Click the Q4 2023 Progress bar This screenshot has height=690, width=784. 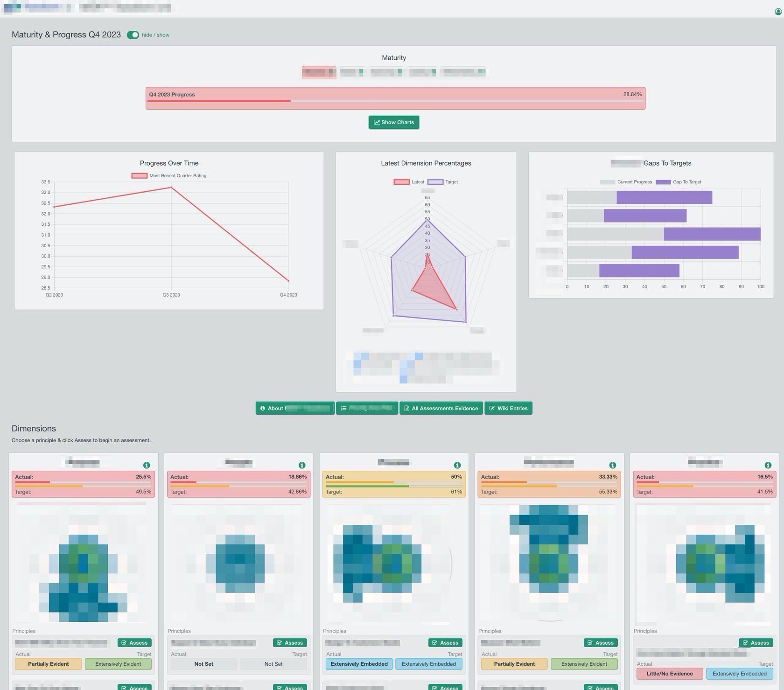coord(395,98)
